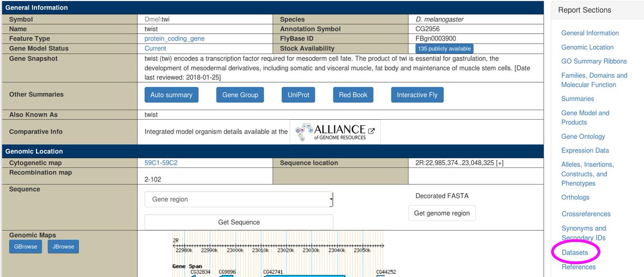Click the Auto summary button
The height and width of the screenshot is (277, 644).
171,95
